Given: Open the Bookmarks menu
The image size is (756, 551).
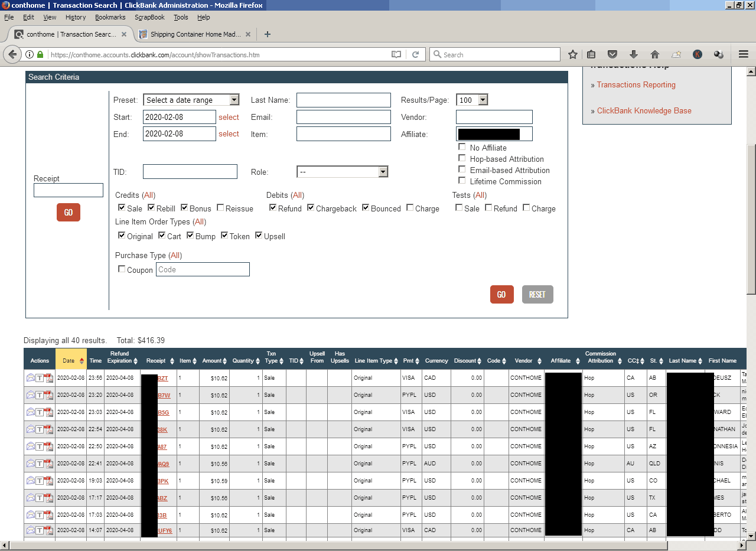Looking at the screenshot, I should tap(110, 17).
